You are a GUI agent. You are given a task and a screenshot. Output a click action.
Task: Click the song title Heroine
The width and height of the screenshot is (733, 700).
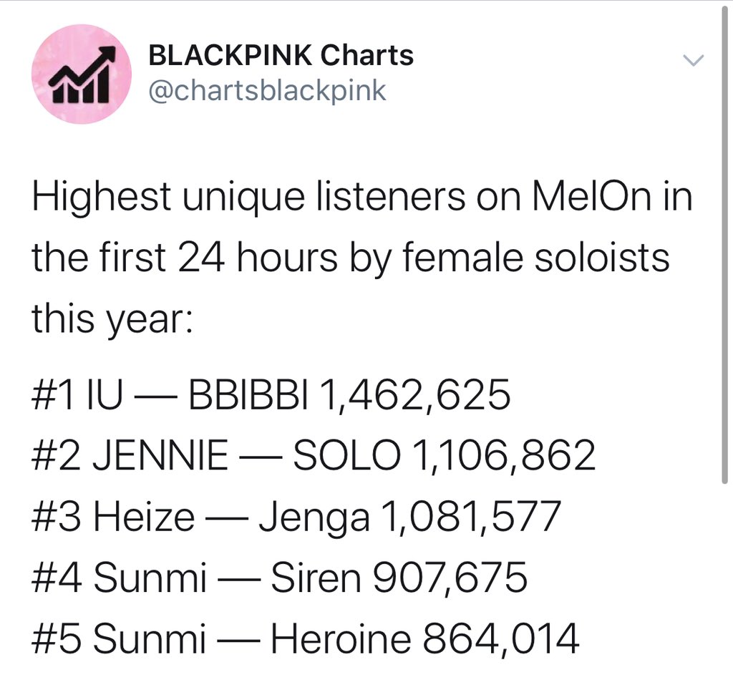[339, 638]
